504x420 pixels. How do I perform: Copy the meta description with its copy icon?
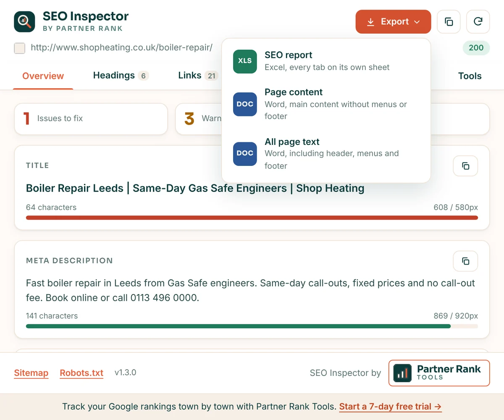(465, 261)
